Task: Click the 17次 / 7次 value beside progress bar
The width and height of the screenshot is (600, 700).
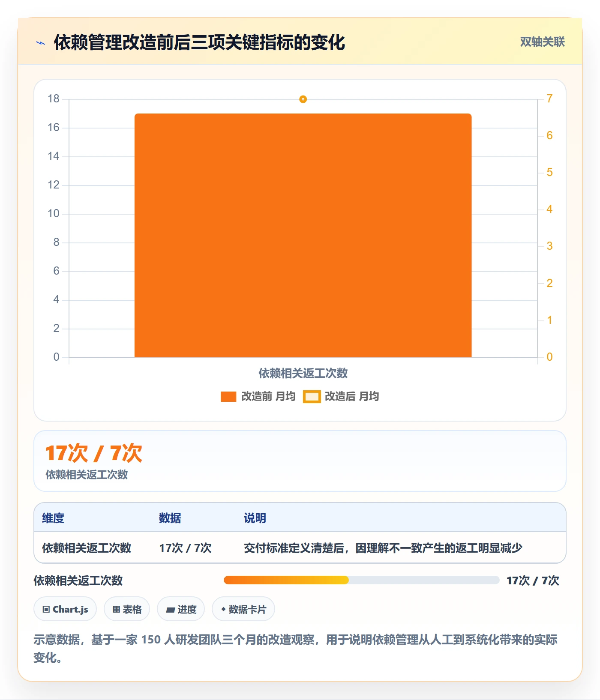Action: (x=533, y=580)
